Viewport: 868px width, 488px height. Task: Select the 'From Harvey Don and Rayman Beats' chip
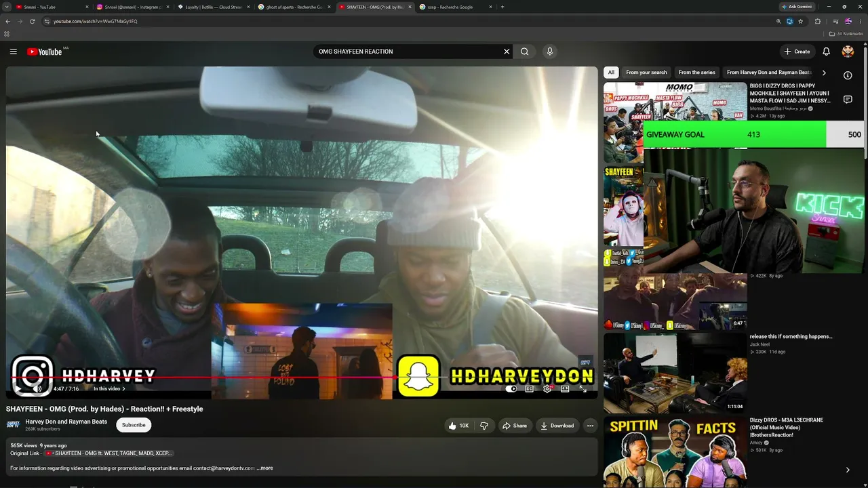tap(769, 73)
